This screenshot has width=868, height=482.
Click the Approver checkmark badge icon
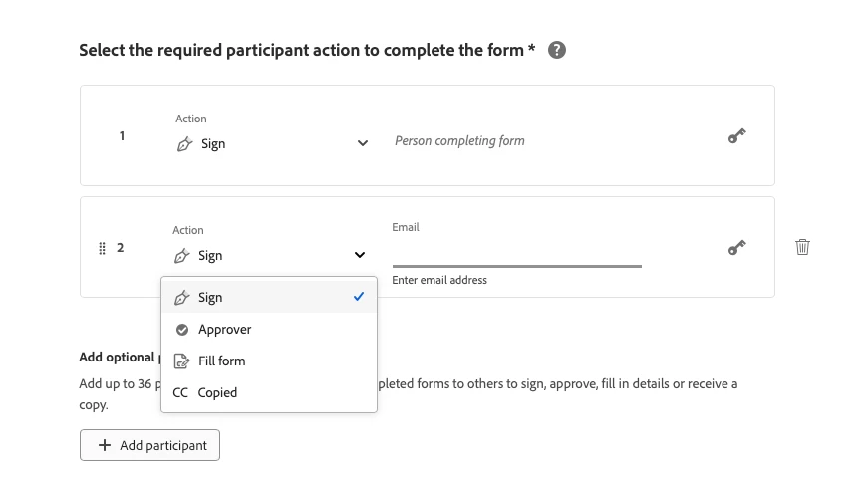click(181, 330)
